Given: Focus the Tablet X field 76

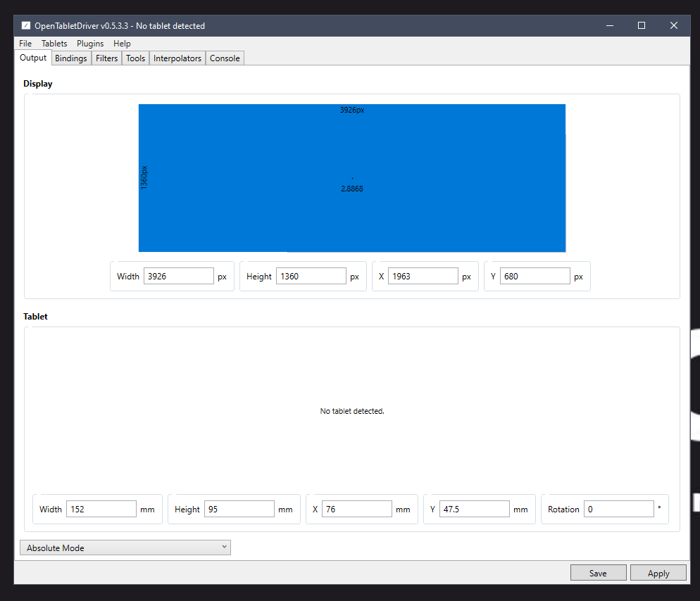Looking at the screenshot, I should [x=357, y=509].
